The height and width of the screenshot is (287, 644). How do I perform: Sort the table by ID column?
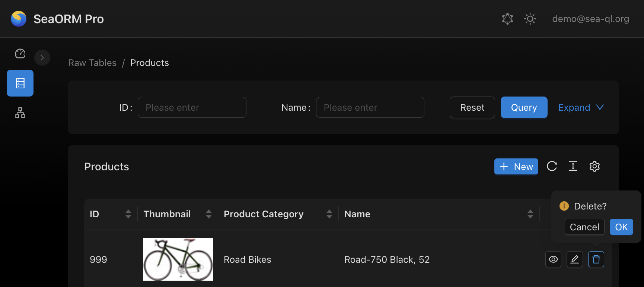pos(128,214)
